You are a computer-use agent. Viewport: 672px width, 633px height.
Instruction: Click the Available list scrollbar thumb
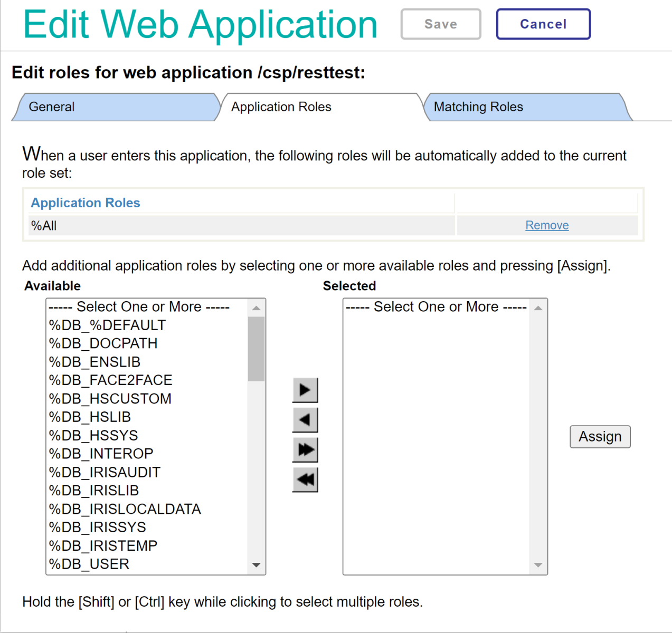point(256,349)
